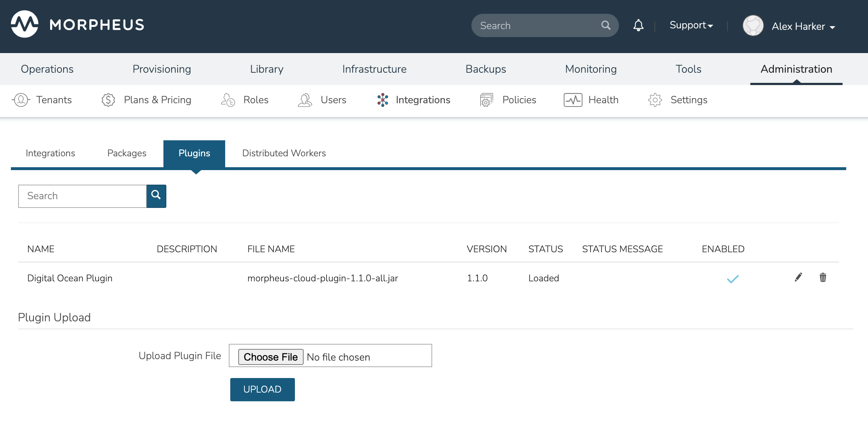Click the Policies nav icon
The width and height of the screenshot is (868, 426).
(486, 100)
